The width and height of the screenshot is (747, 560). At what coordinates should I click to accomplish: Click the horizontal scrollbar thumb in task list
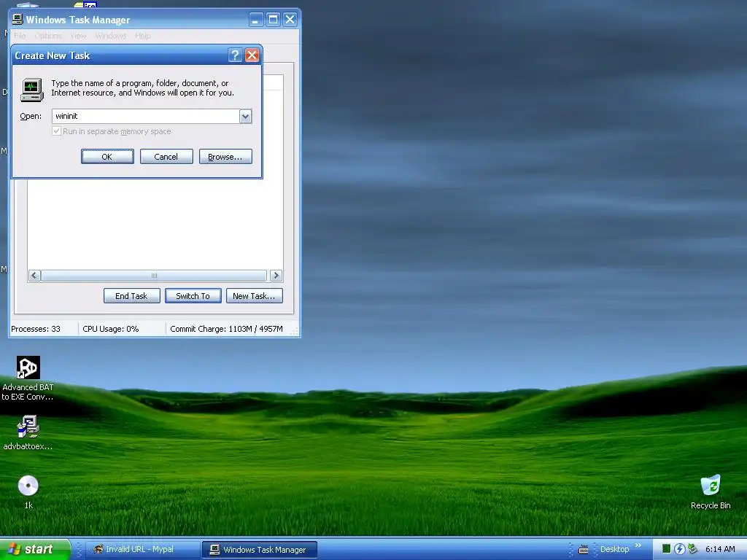[x=154, y=275]
